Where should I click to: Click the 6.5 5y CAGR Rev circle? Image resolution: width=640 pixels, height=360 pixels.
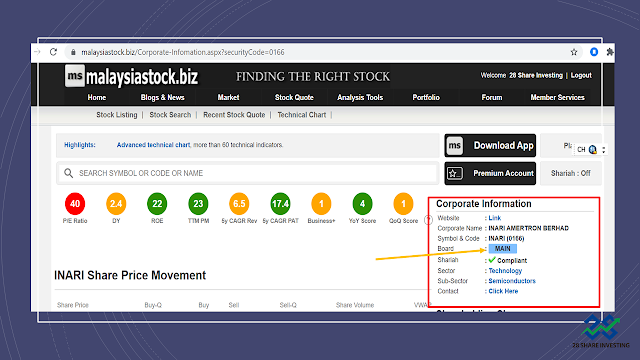[239, 204]
